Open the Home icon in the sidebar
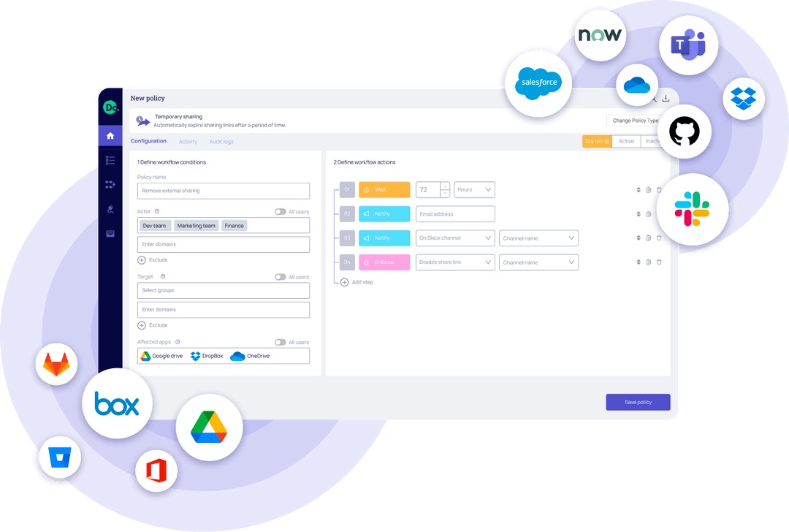Screen dimensions: 789x532 pos(110,136)
